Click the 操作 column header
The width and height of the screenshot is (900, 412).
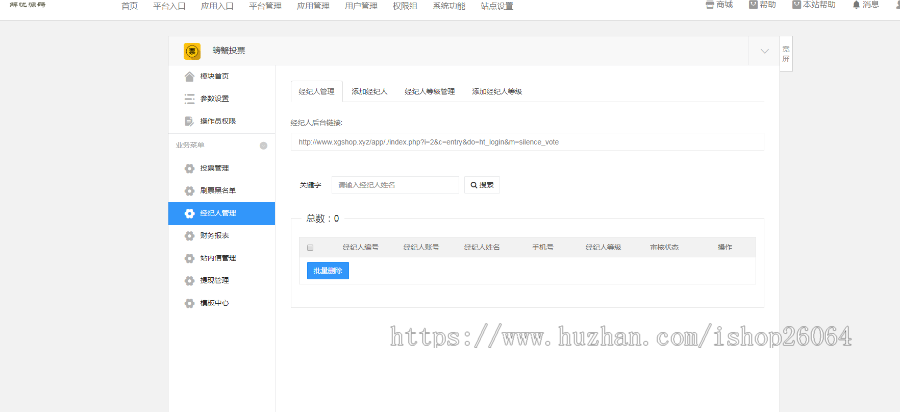pyautogui.click(x=725, y=247)
